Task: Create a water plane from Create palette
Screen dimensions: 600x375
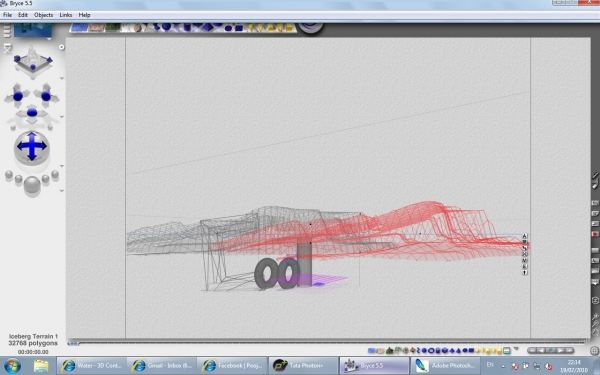Action: [80, 28]
